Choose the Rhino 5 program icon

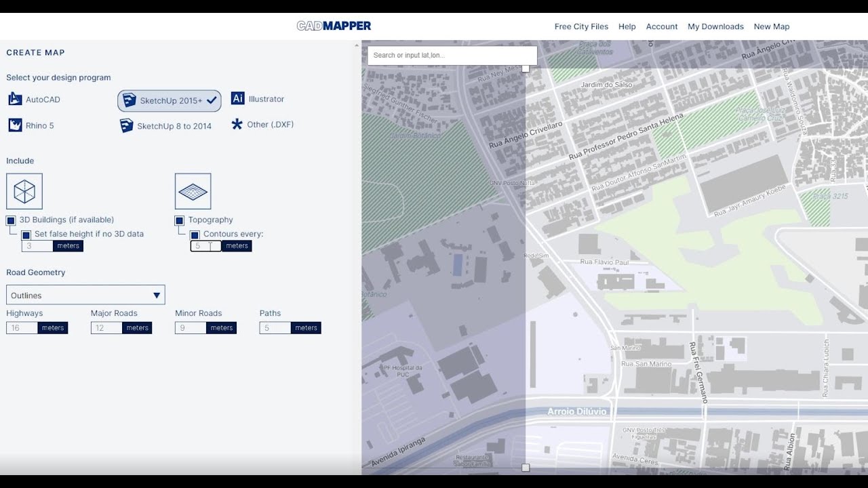click(15, 125)
